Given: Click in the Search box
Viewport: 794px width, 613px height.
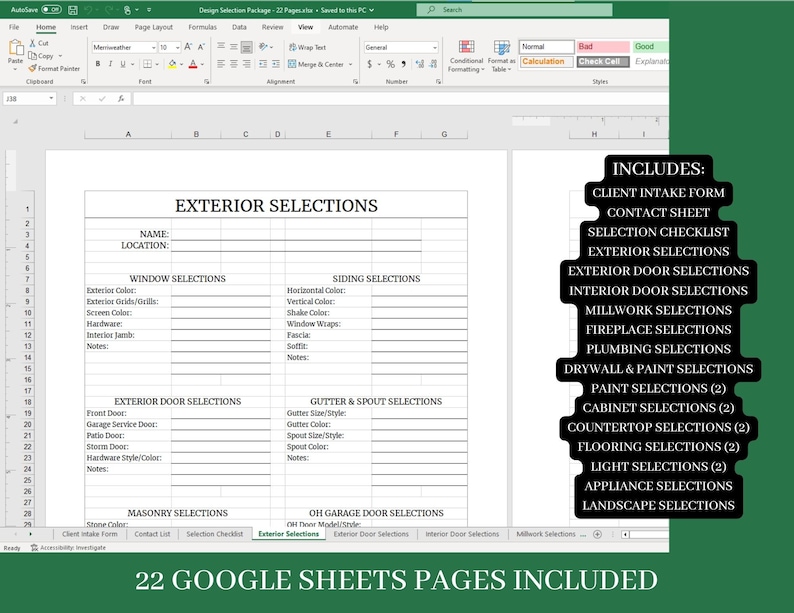Looking at the screenshot, I should (x=514, y=10).
